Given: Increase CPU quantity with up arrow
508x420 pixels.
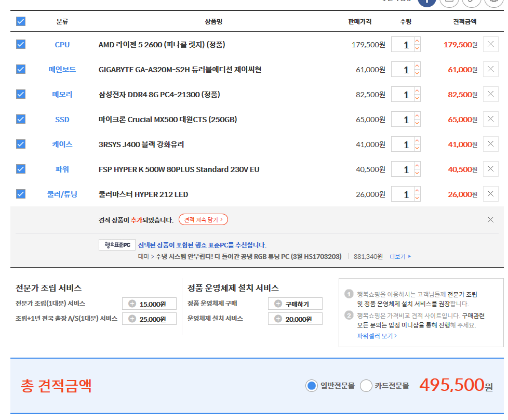Looking at the screenshot, I should 417,41.
